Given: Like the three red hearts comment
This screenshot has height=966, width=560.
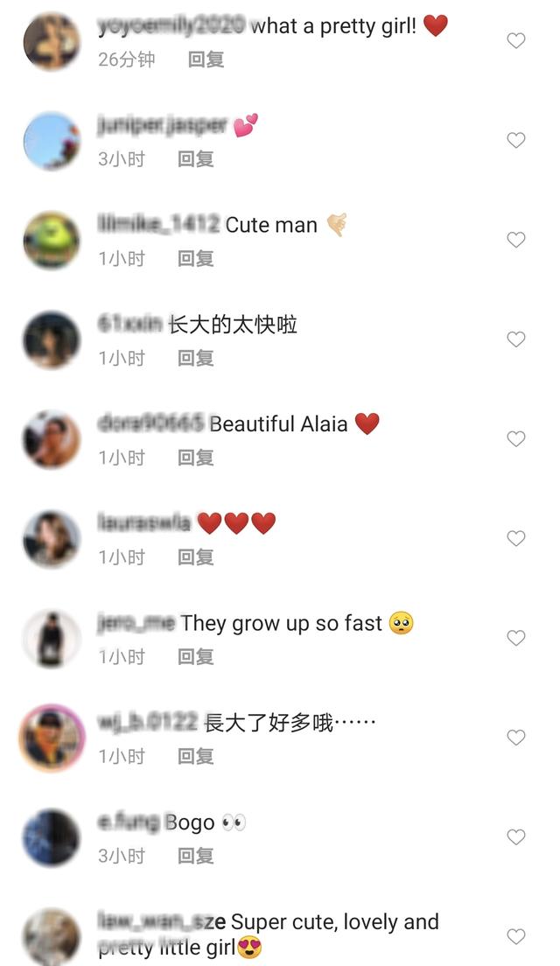Looking at the screenshot, I should pos(515,538).
